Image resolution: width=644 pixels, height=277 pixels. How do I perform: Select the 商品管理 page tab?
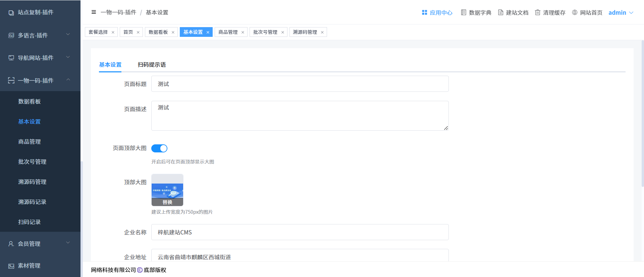click(x=228, y=32)
